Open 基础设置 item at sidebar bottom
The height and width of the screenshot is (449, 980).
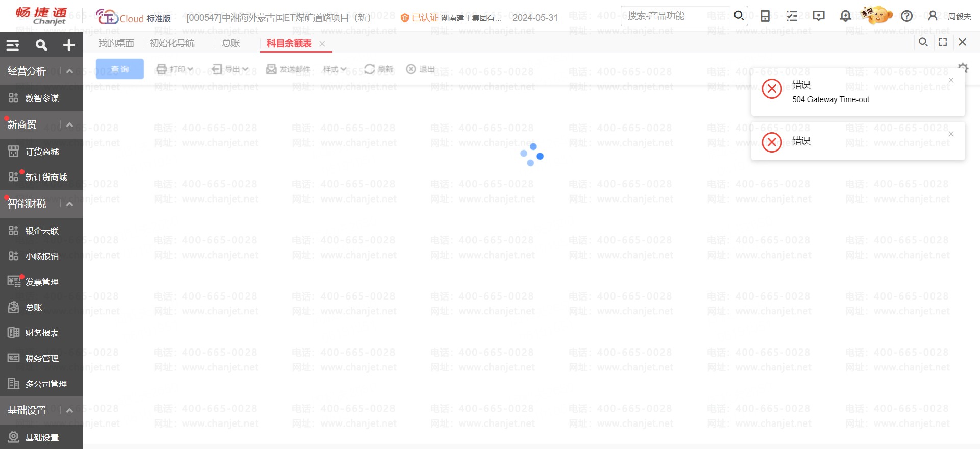pos(41,437)
